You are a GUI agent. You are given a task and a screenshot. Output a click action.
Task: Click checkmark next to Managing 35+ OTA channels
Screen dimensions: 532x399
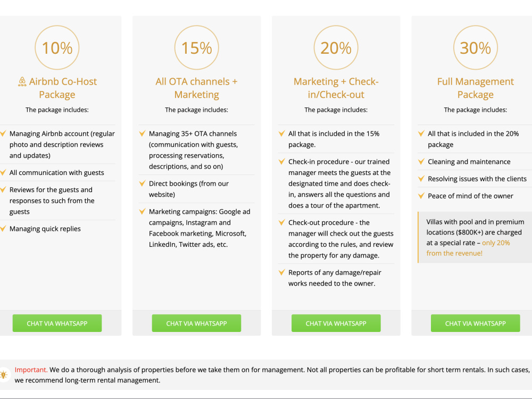(x=143, y=134)
